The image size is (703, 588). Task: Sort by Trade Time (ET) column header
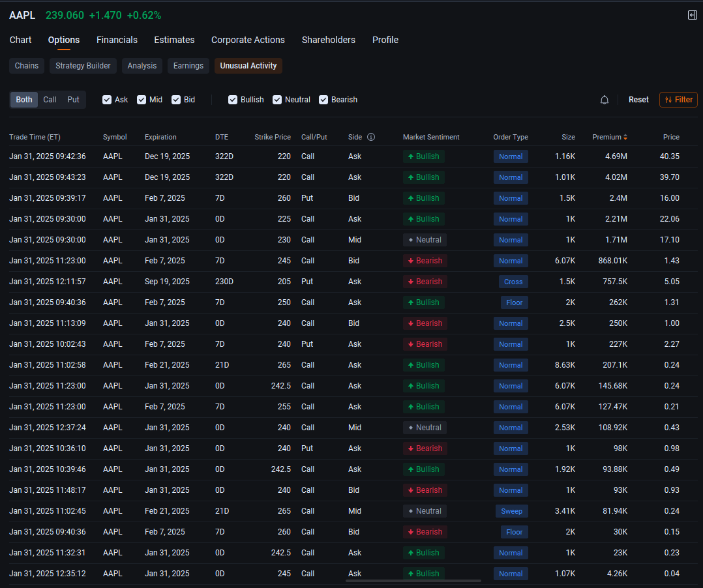pyautogui.click(x=35, y=137)
